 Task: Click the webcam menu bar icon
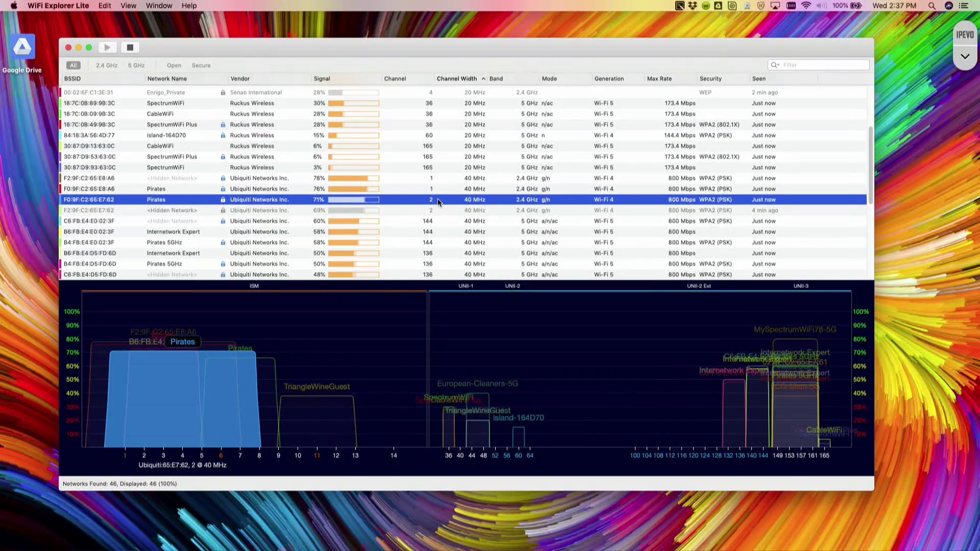(x=747, y=6)
